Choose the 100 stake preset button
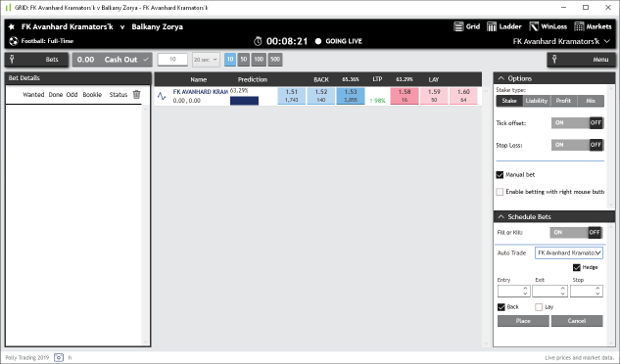This screenshot has height=364, width=620. point(259,60)
